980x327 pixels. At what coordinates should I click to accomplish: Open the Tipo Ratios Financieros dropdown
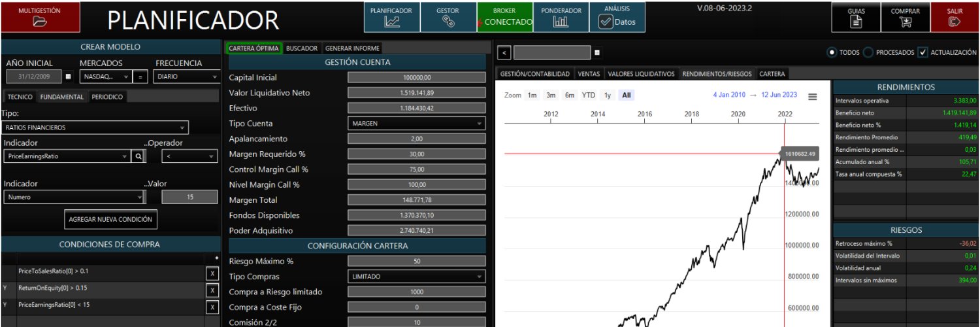tap(95, 128)
